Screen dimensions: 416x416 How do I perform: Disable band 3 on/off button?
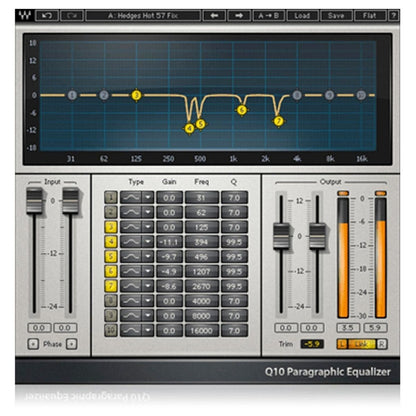pyautogui.click(x=111, y=227)
